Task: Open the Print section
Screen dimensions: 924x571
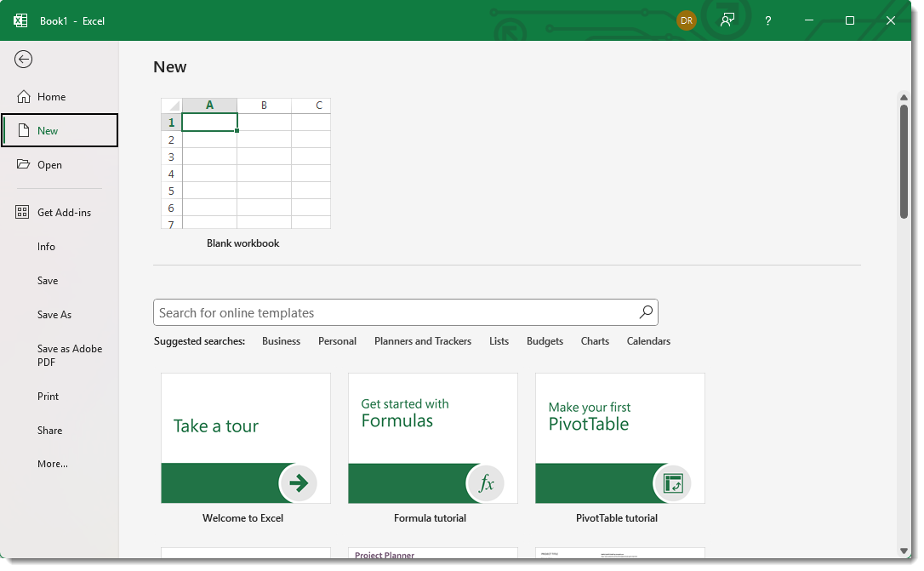Action: coord(48,396)
